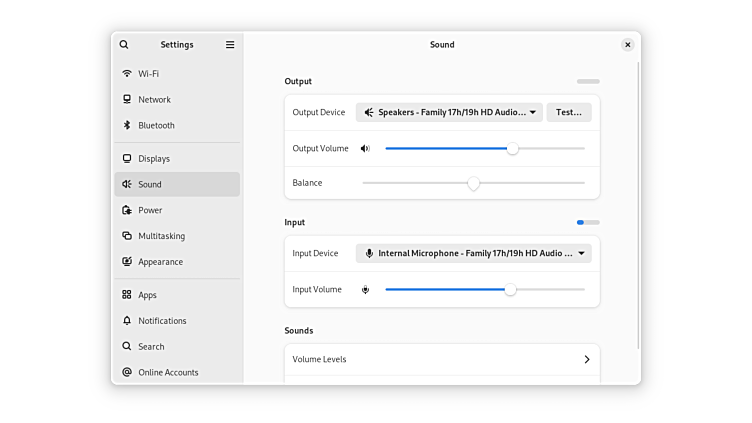752x423 pixels.
Task: Click the Balance slider handle
Action: [473, 183]
